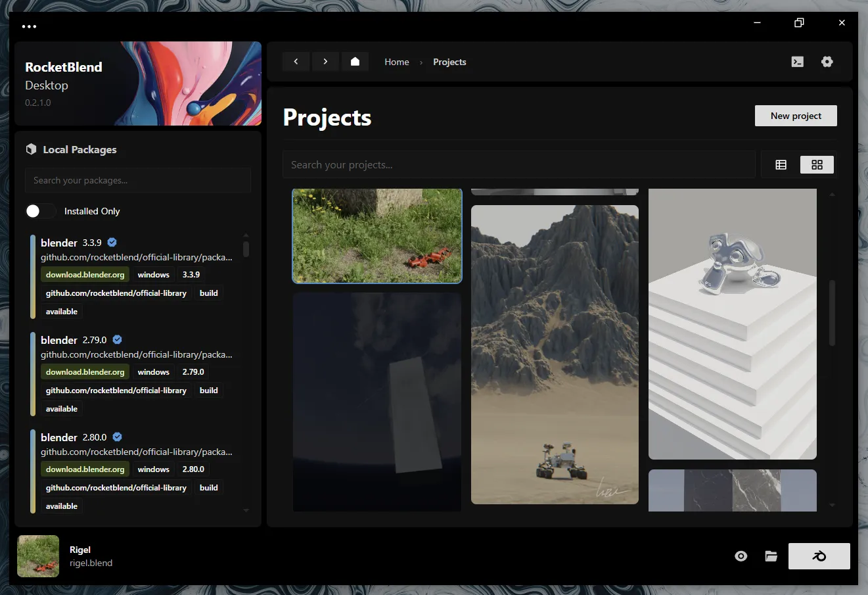Open application settings via the gear icon
Viewport: 868px width, 595px height.
[827, 61]
